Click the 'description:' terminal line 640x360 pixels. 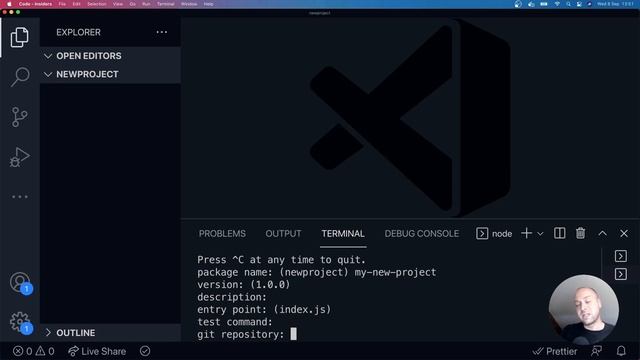click(232, 297)
